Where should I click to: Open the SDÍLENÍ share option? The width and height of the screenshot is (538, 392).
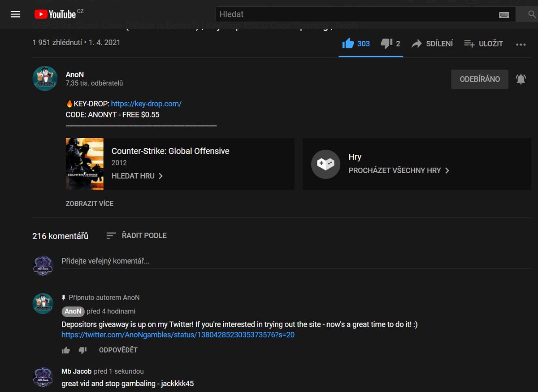click(432, 44)
